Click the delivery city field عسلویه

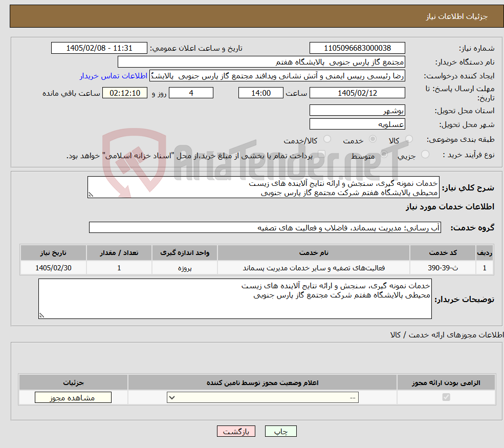357,124
